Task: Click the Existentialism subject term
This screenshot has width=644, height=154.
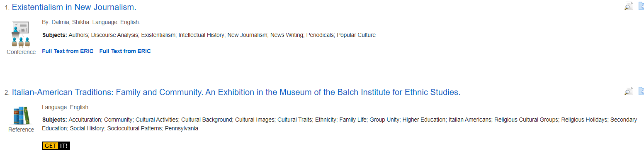Action: click(x=158, y=35)
